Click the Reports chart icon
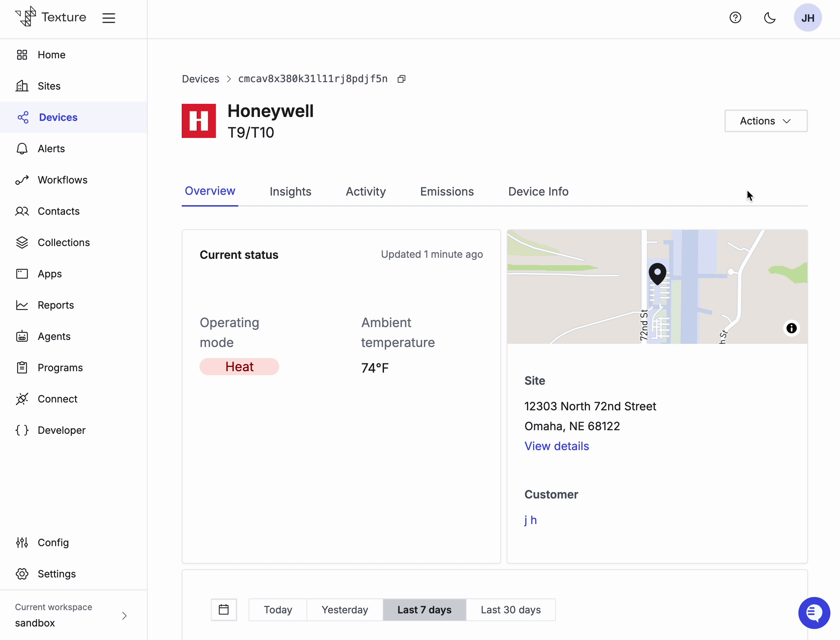The image size is (840, 640). coord(22,305)
